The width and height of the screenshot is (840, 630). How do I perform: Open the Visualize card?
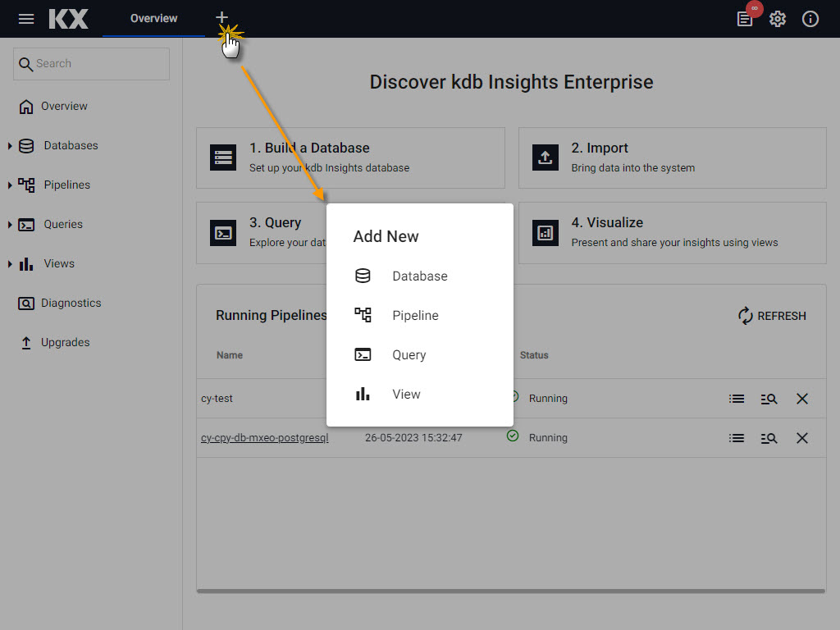673,232
